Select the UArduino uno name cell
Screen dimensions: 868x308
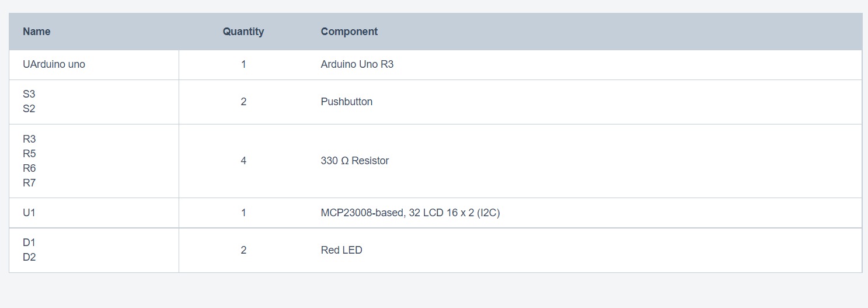(x=54, y=64)
